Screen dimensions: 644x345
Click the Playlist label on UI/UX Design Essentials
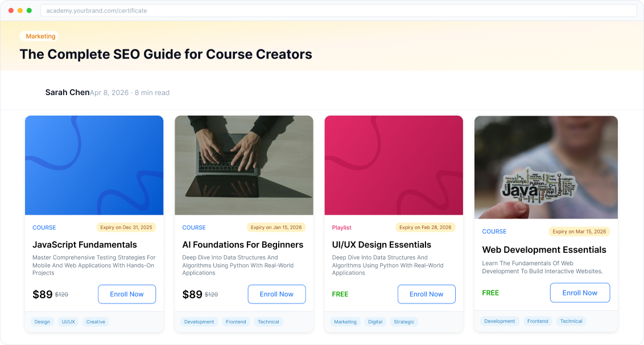click(342, 227)
